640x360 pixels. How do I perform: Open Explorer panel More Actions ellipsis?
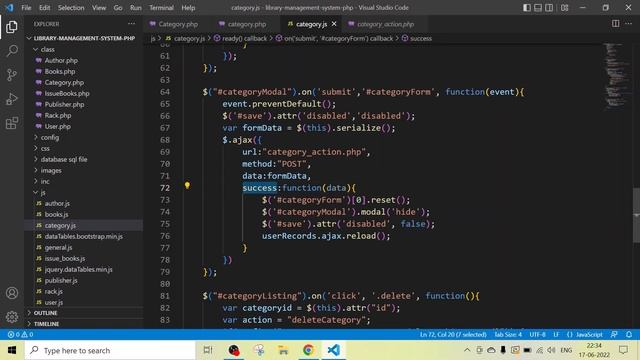[131, 24]
